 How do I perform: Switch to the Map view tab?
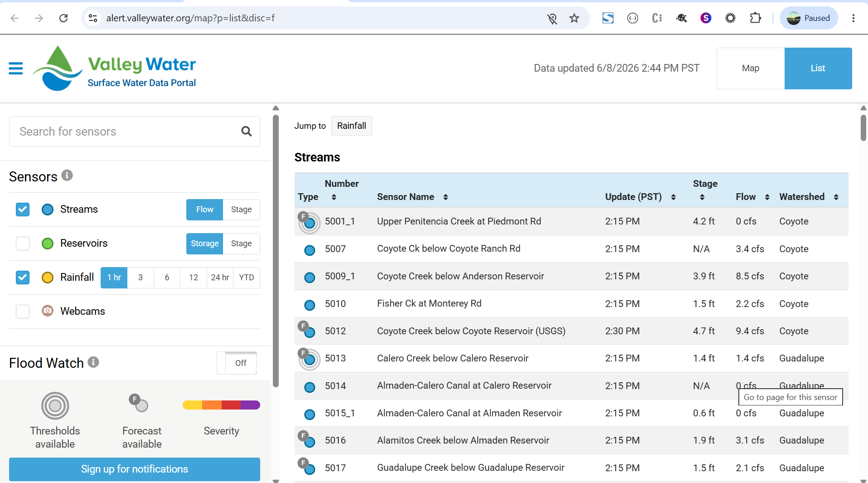[751, 68]
